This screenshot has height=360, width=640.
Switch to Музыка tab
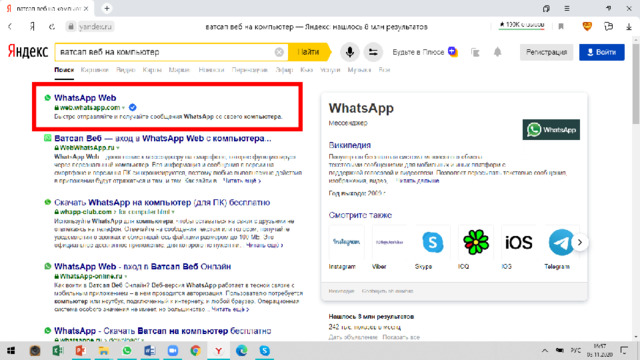(359, 70)
